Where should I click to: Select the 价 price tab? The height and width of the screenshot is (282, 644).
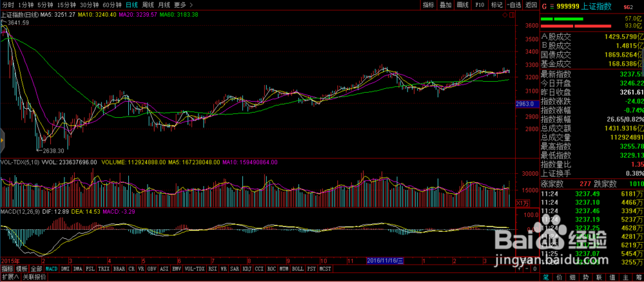[559, 277]
